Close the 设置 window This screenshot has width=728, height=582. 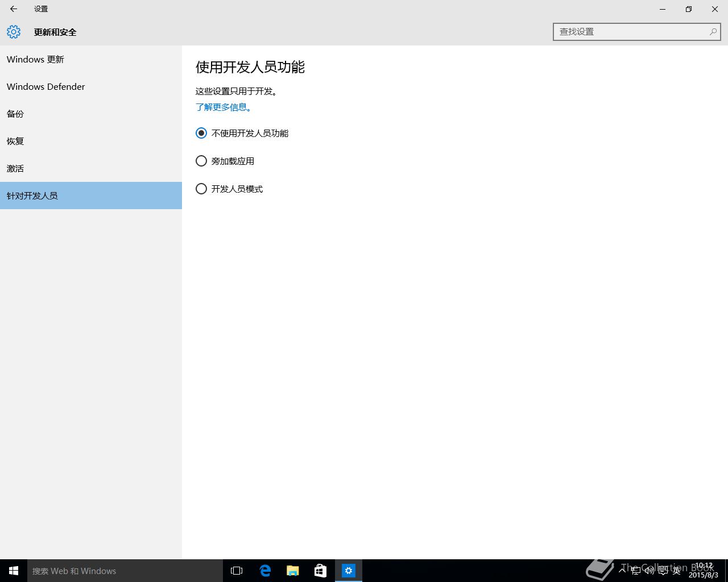point(715,9)
